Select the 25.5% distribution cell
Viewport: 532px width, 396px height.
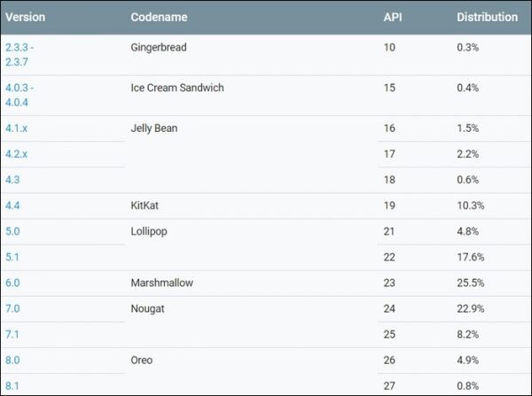[x=471, y=283]
